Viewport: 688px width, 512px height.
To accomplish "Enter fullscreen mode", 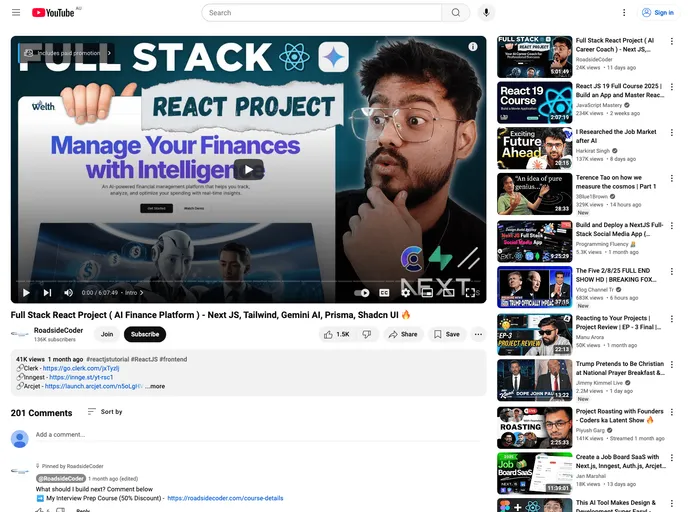I will click(470, 293).
